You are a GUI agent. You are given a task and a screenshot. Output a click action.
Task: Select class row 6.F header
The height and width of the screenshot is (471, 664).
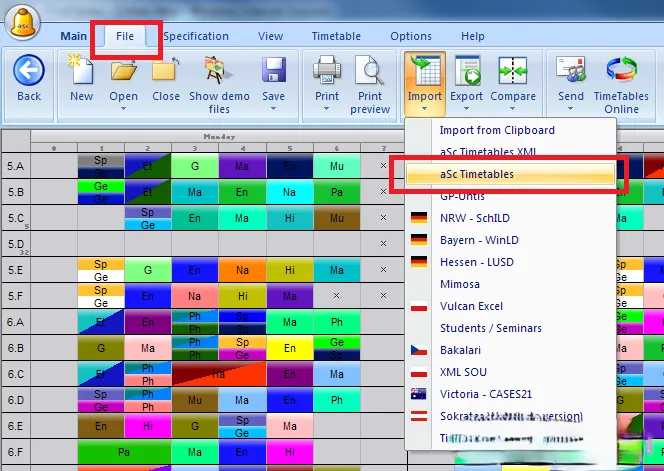tap(16, 452)
